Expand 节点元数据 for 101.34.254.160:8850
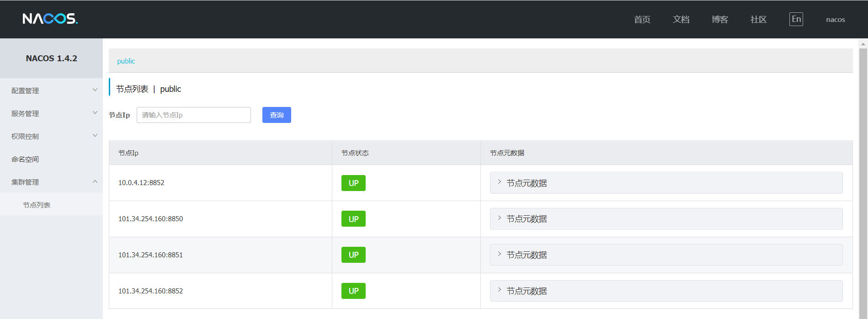 click(x=666, y=219)
